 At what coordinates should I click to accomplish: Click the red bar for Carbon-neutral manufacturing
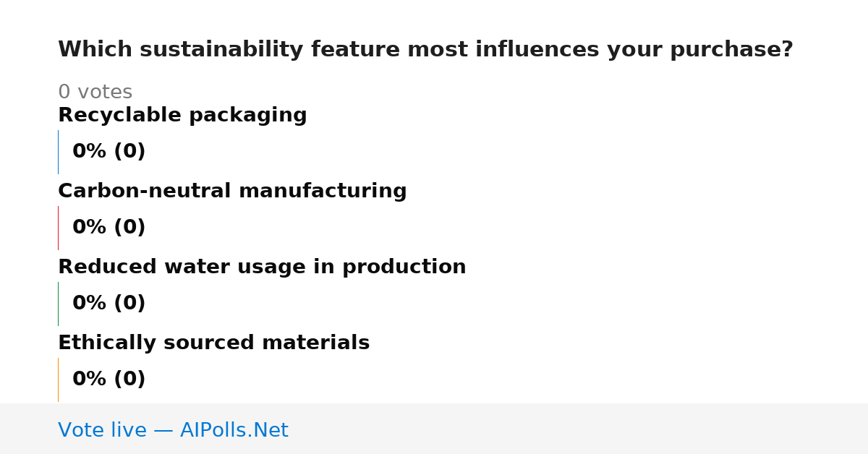point(58,228)
